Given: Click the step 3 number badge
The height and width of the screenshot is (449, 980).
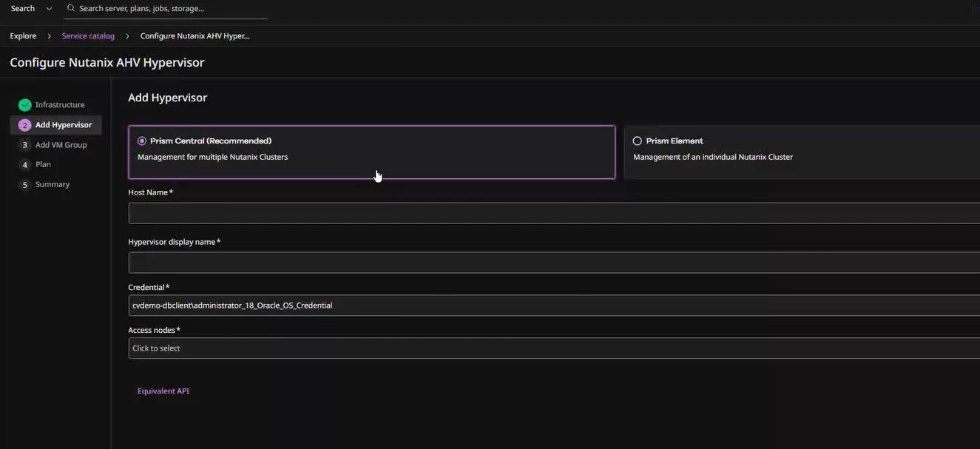Looking at the screenshot, I should pos(24,145).
